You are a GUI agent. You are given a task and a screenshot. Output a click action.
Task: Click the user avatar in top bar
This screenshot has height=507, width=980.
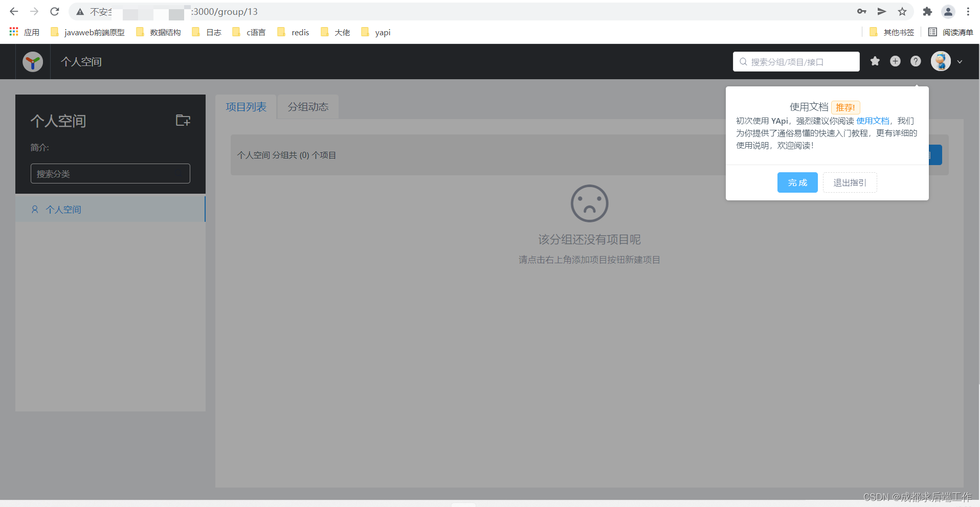click(x=941, y=61)
